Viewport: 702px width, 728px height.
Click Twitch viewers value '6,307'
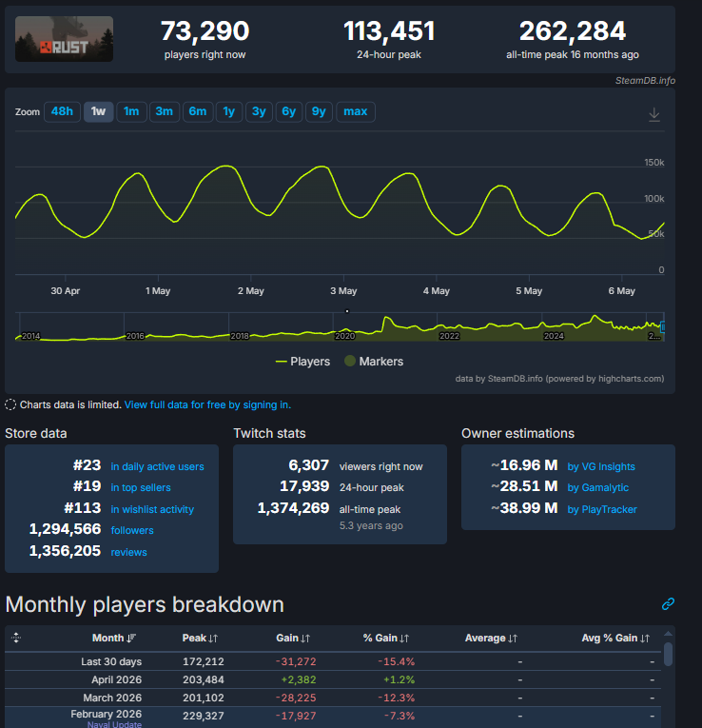click(x=308, y=465)
